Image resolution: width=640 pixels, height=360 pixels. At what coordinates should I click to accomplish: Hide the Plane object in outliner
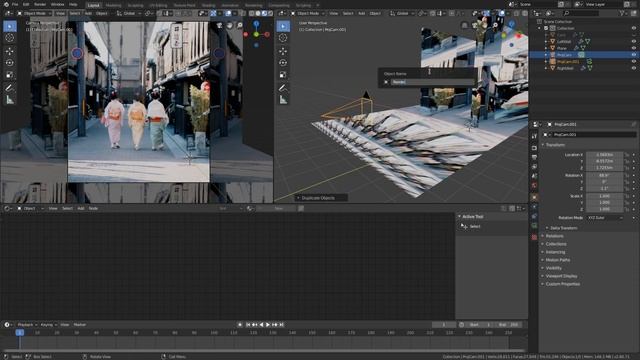point(633,48)
